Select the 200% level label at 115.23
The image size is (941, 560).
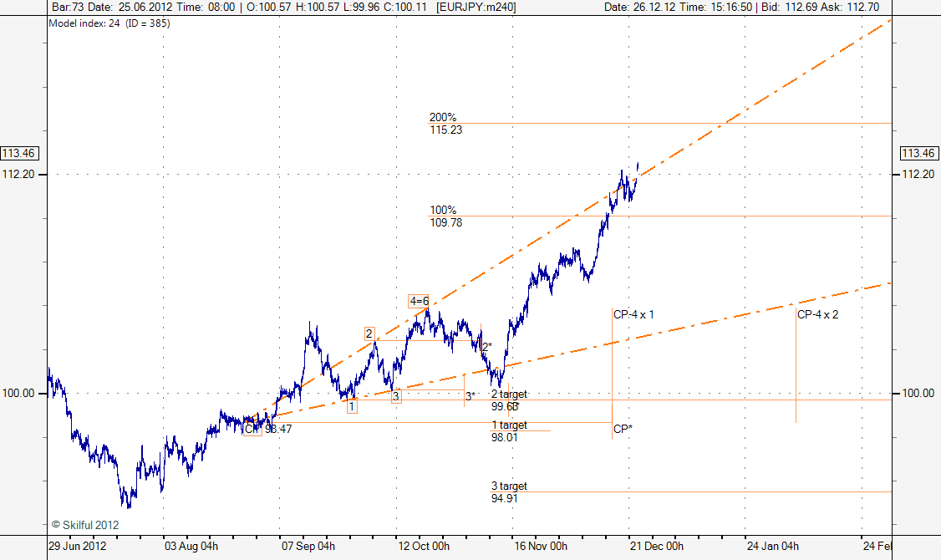point(445,124)
